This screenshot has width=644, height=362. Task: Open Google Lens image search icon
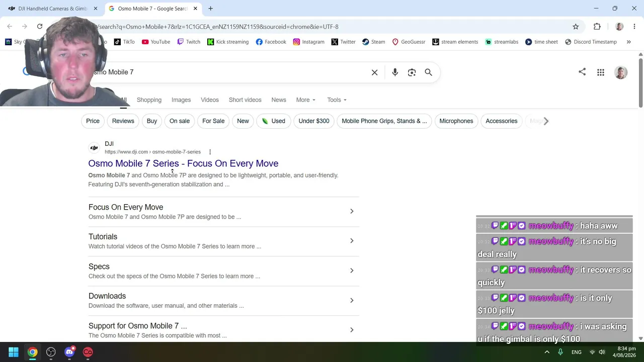pyautogui.click(x=412, y=72)
